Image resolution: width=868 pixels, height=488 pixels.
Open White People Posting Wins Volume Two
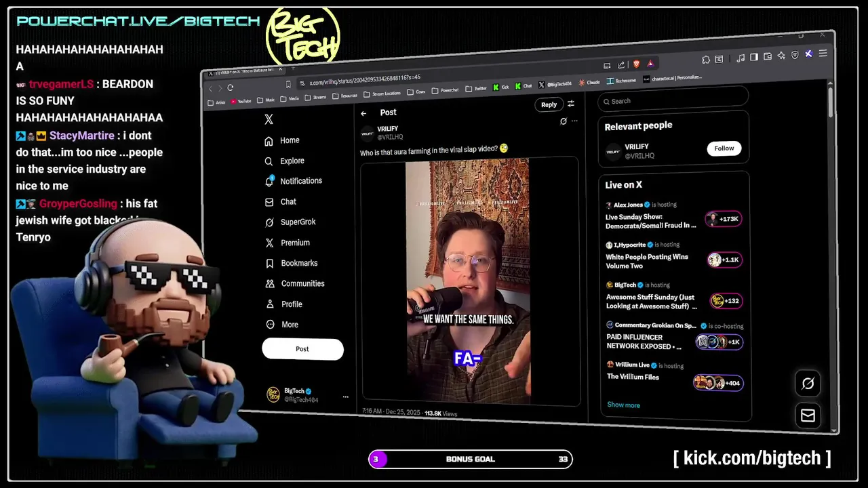pos(647,262)
